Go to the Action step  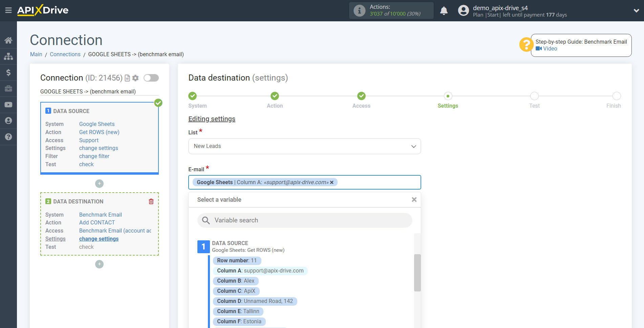pyautogui.click(x=275, y=96)
